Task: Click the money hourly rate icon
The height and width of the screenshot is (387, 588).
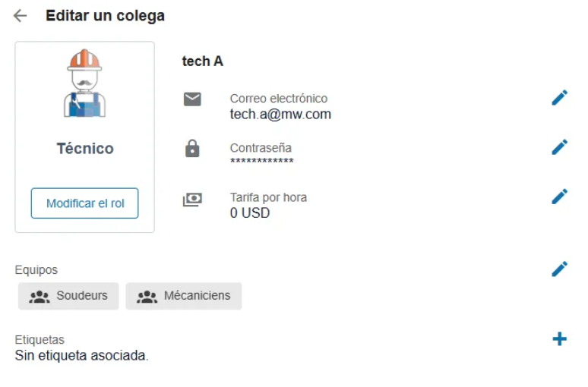Action: pyautogui.click(x=192, y=200)
